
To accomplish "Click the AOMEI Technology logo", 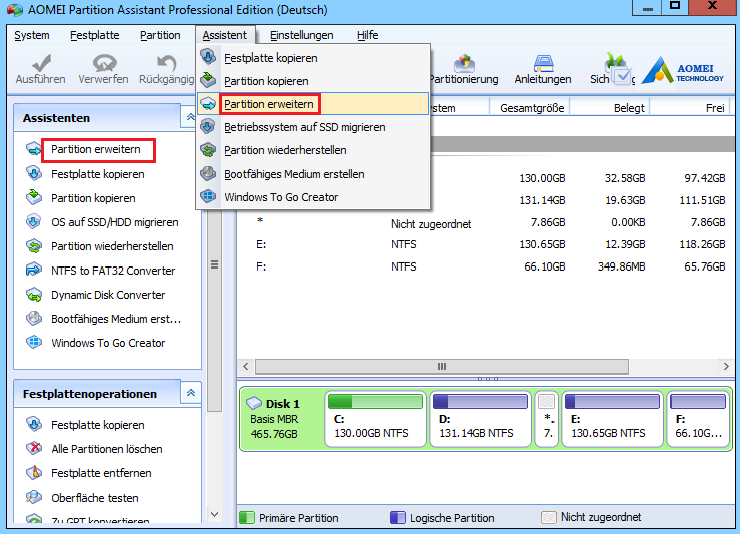I will [x=682, y=71].
